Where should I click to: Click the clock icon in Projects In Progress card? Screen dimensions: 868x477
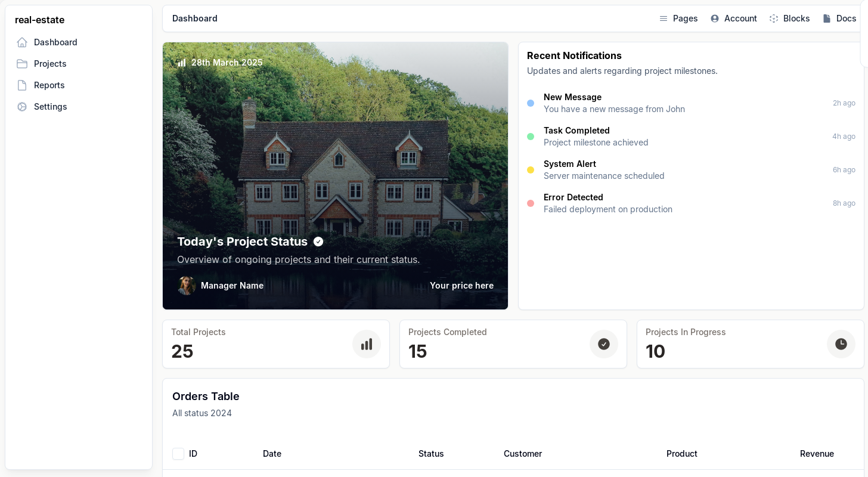(841, 344)
